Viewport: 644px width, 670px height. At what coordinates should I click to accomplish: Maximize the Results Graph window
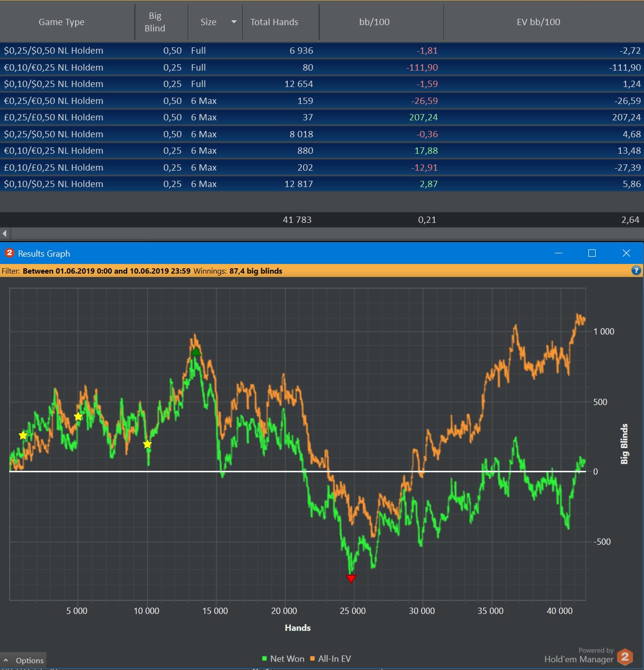point(592,253)
